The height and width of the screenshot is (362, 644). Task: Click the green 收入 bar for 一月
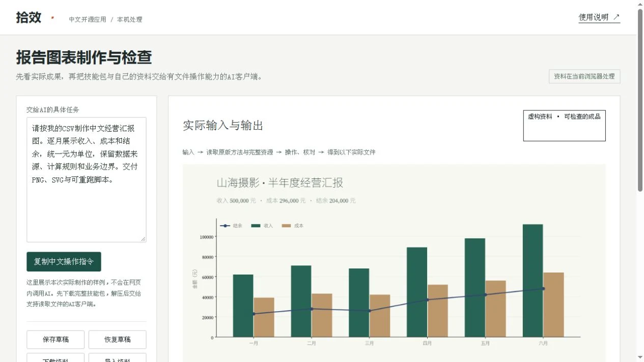243,306
